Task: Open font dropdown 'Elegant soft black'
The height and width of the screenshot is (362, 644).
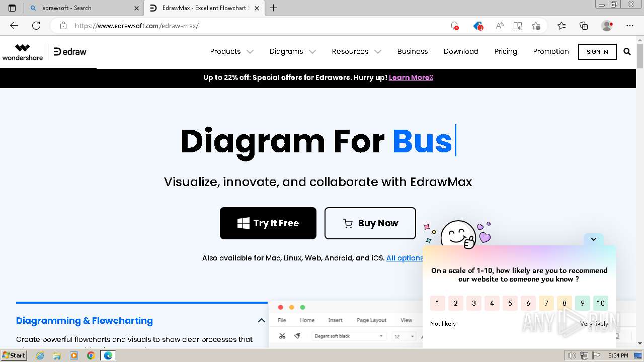Action: 349,336
